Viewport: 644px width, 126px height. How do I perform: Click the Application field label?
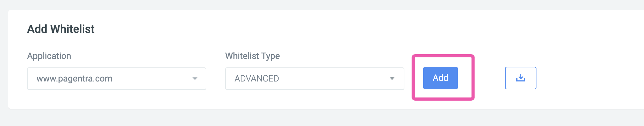(49, 56)
